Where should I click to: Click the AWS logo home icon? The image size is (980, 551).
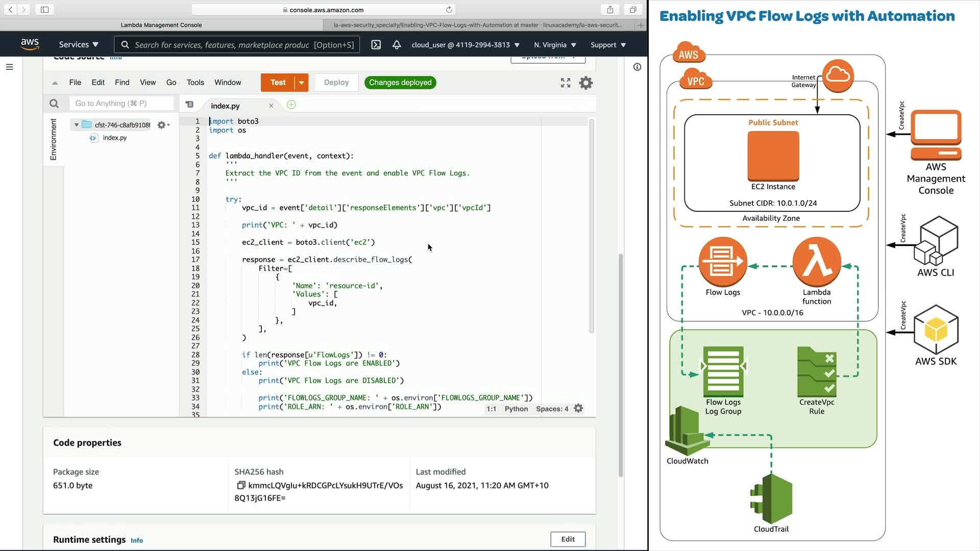click(30, 45)
